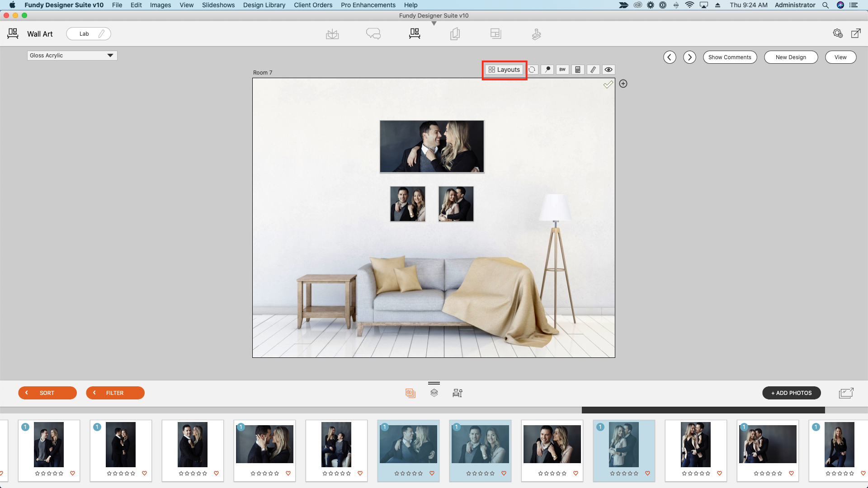Image resolution: width=868 pixels, height=488 pixels.
Task: Go to the previous room arrow
Action: 670,57
